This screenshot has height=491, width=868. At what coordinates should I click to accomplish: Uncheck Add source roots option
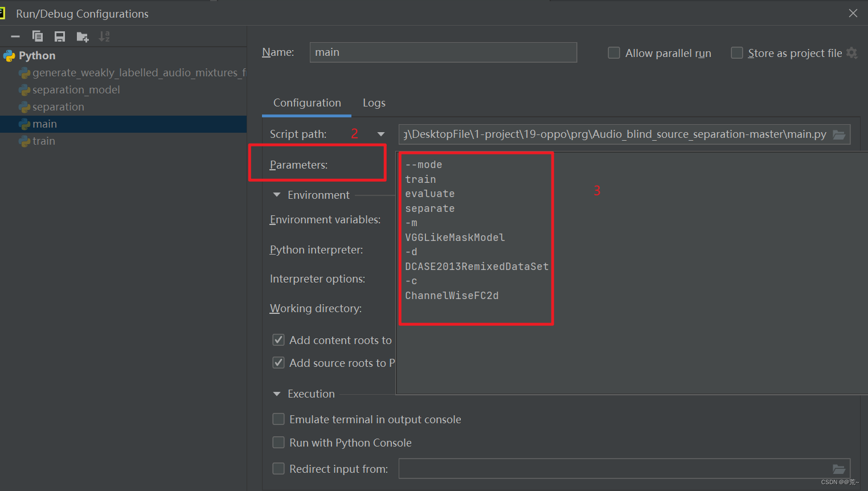coord(279,363)
